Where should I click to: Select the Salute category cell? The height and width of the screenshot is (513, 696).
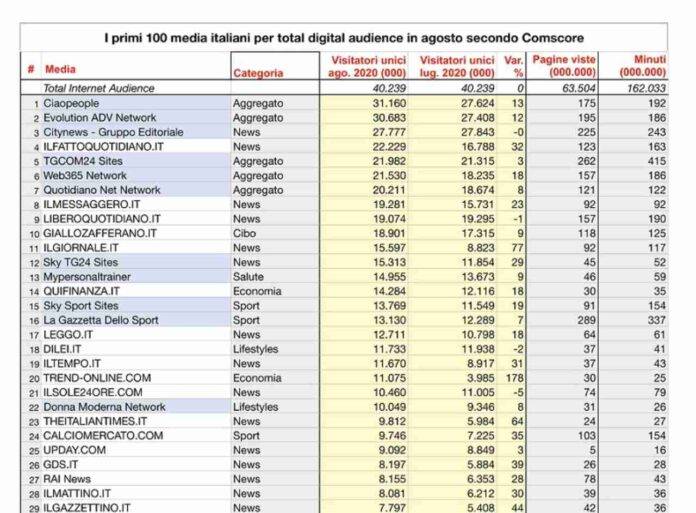(x=250, y=276)
